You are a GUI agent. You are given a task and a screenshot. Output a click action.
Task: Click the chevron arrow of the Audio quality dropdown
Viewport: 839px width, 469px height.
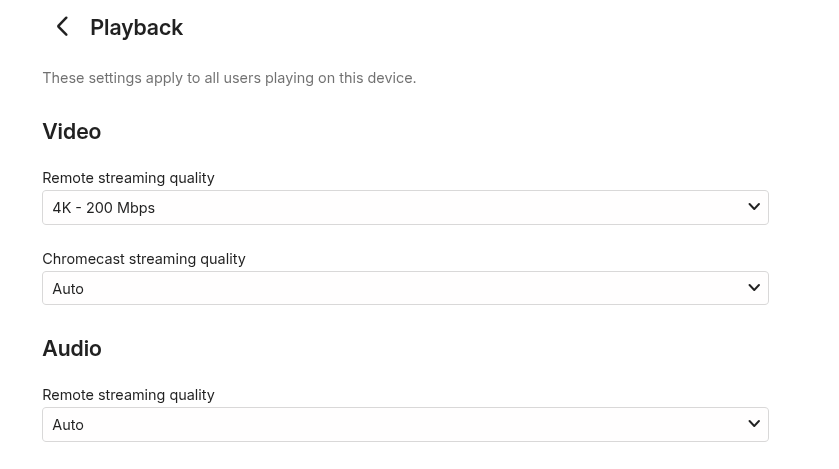754,424
